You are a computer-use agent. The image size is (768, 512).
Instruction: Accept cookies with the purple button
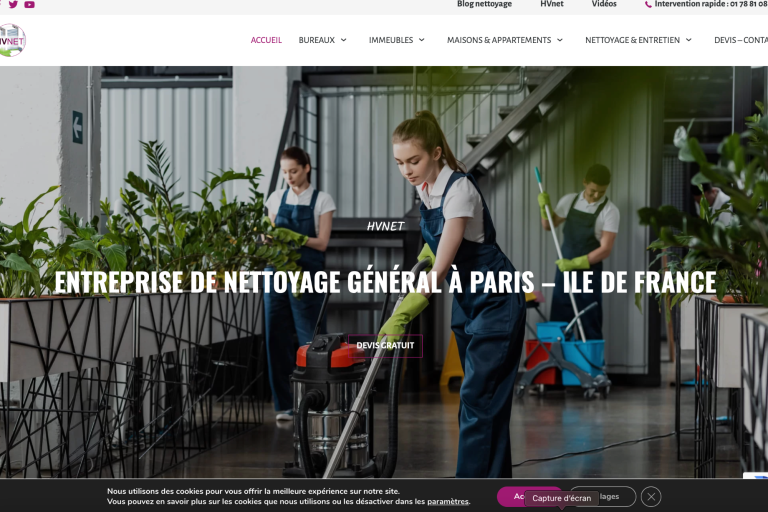[511, 497]
